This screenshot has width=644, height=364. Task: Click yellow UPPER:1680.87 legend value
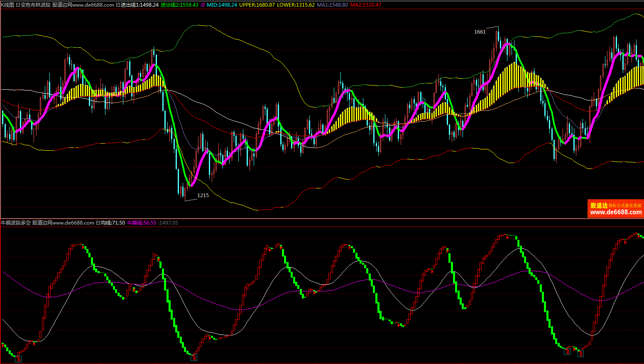257,5
